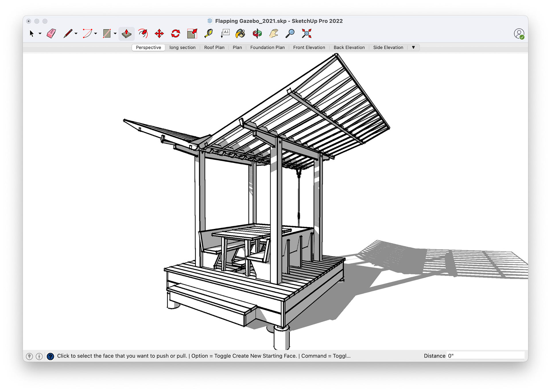Screen dimensions: 551x392
Task: Select the Rotate tool
Action: click(176, 34)
